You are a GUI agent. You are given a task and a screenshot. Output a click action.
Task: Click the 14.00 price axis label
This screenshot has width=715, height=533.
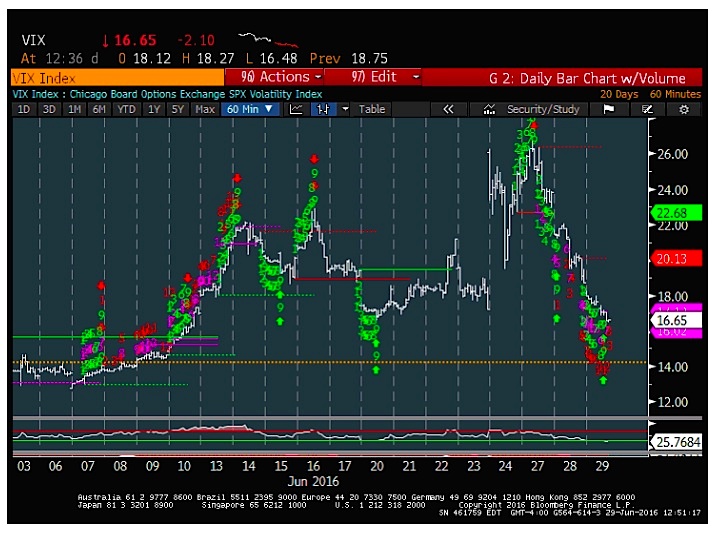[x=673, y=367]
